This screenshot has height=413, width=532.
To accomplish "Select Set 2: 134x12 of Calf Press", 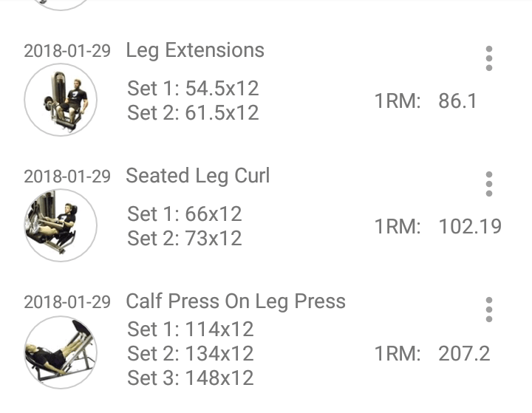I will pyautogui.click(x=191, y=354).
